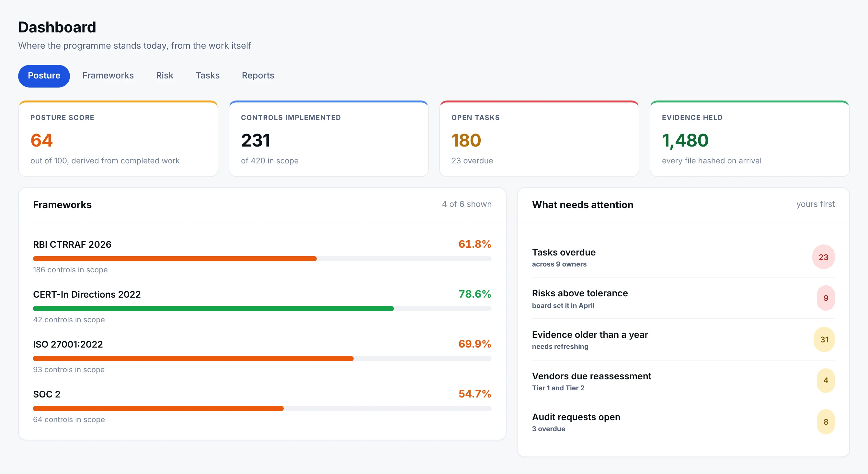Open the Frameworks tab
This screenshot has width=868, height=474.
pyautogui.click(x=108, y=76)
